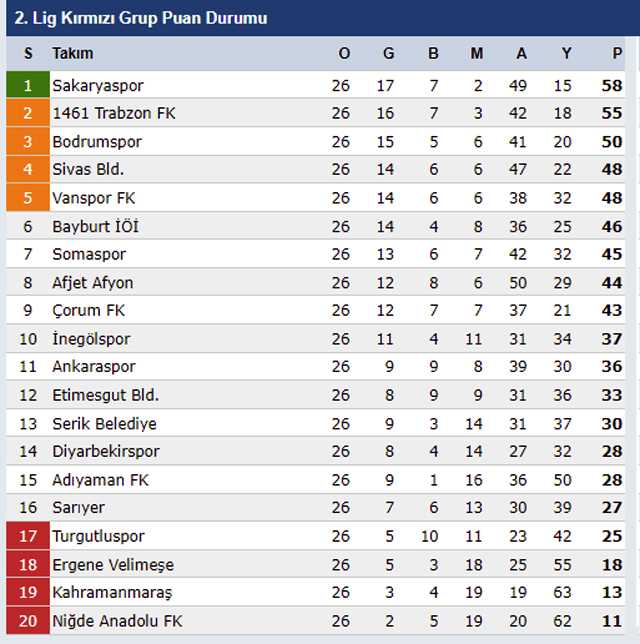Screen dimensions: 640x644
Task: Open the Niğde Anadolu FK link
Action: coord(118,621)
